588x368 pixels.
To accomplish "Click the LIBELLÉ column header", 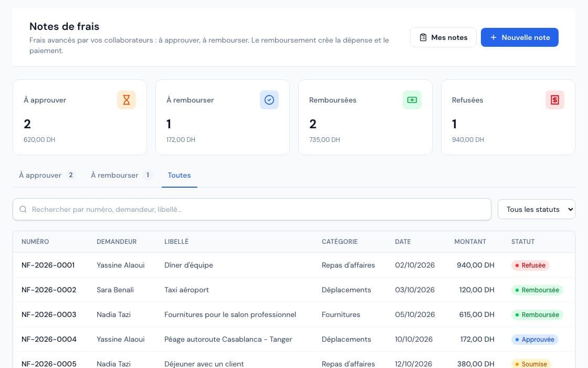I will (176, 242).
